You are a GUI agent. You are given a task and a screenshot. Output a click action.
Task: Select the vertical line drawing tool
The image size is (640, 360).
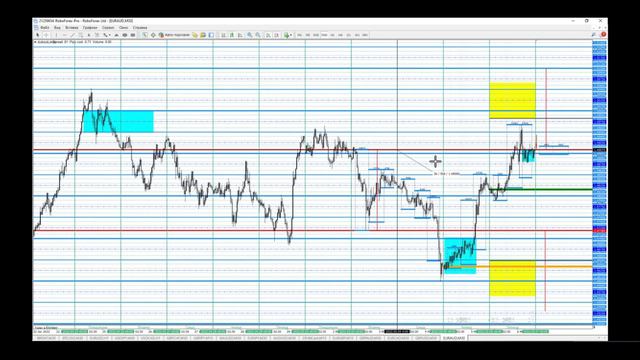pyautogui.click(x=56, y=35)
